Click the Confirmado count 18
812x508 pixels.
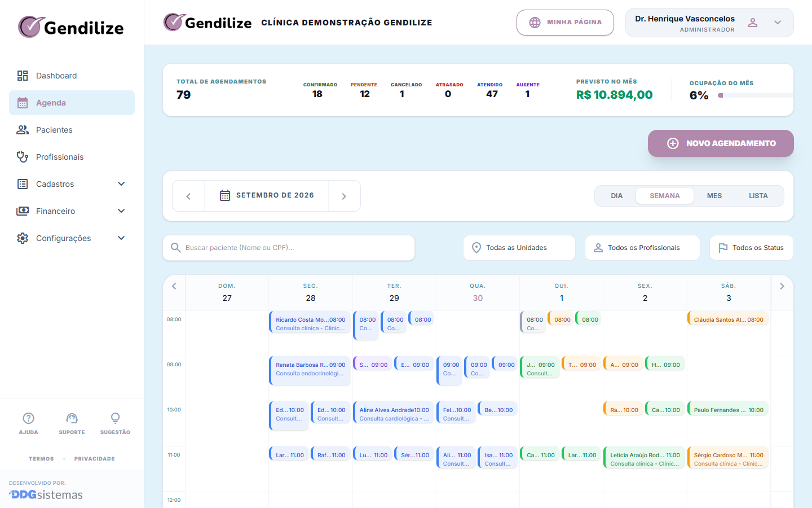pyautogui.click(x=317, y=94)
